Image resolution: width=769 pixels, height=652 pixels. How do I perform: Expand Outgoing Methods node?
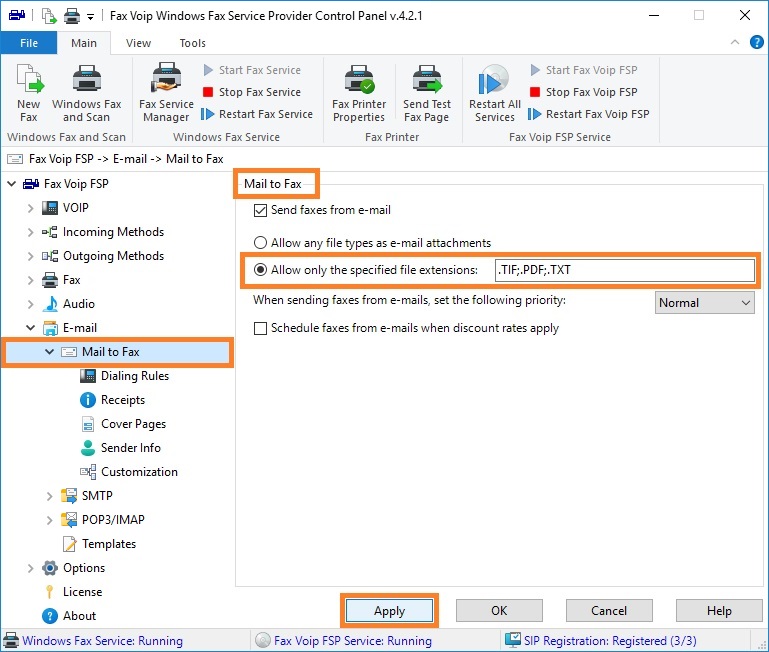[x=30, y=256]
